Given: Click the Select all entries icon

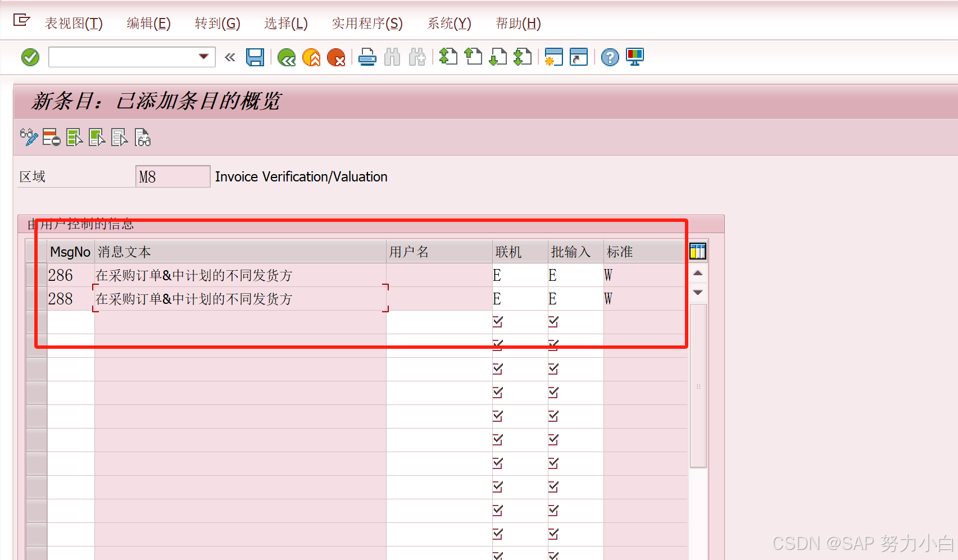Looking at the screenshot, I should click(75, 137).
